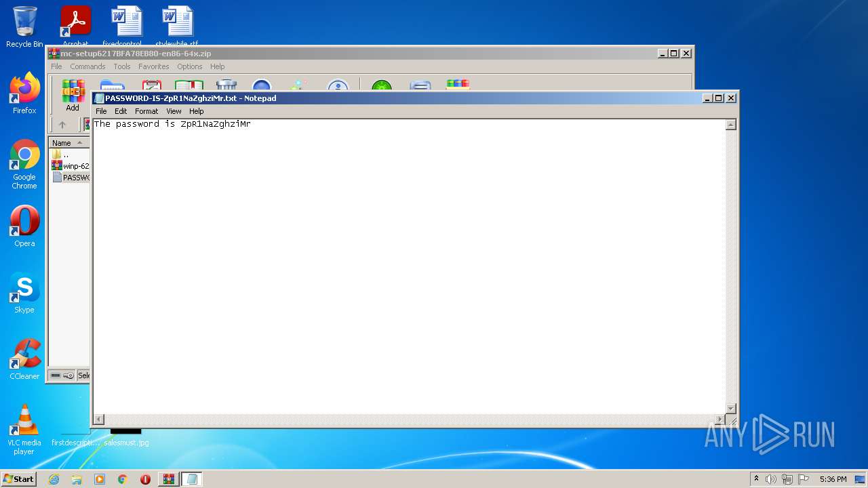
Task: Click the up-folder arrow in WinRAR
Action: click(62, 125)
